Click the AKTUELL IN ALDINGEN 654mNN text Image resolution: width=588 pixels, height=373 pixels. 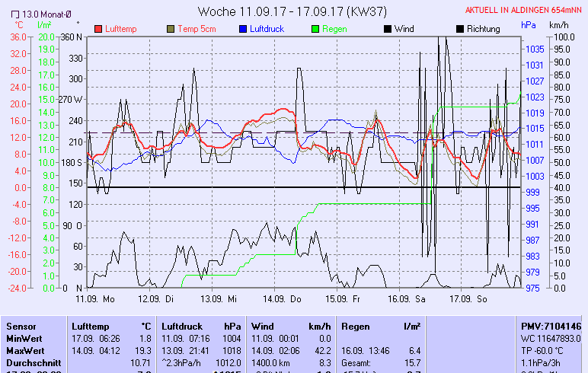point(526,10)
